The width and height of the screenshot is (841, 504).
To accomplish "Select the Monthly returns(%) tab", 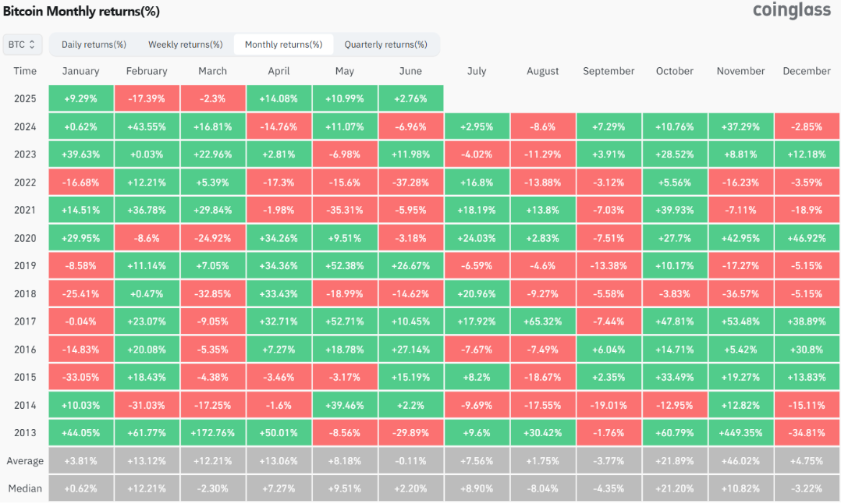I will pos(283,44).
